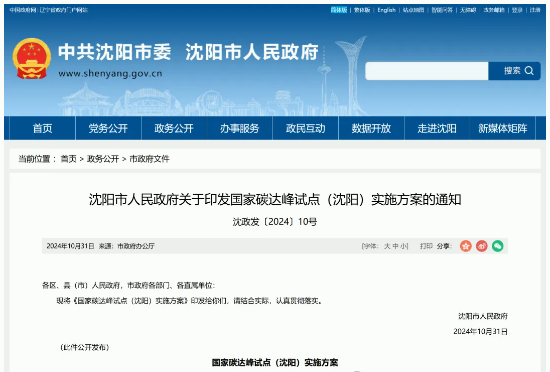Open 站点地图 link in top bar
Image resolution: width=550 pixels, height=372 pixels.
(413, 10)
